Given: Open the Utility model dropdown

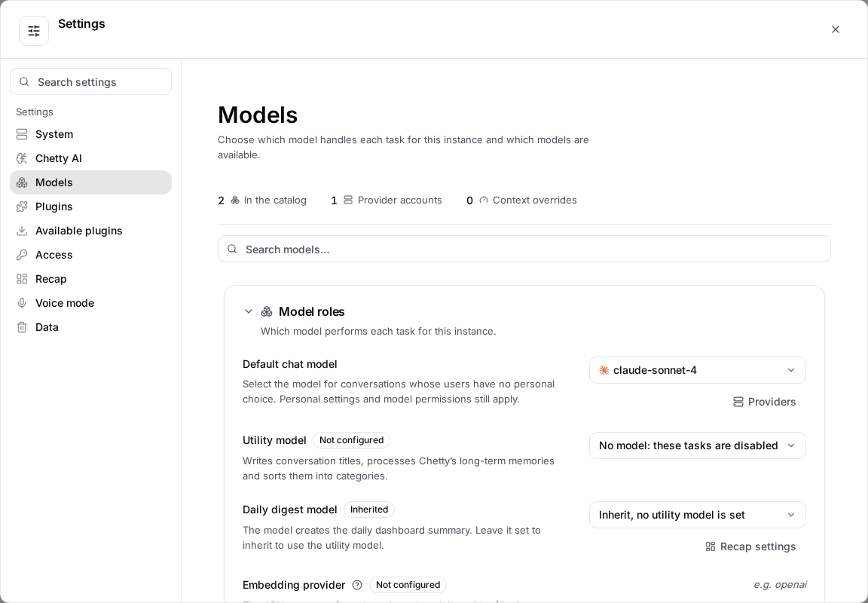Looking at the screenshot, I should pos(697,445).
